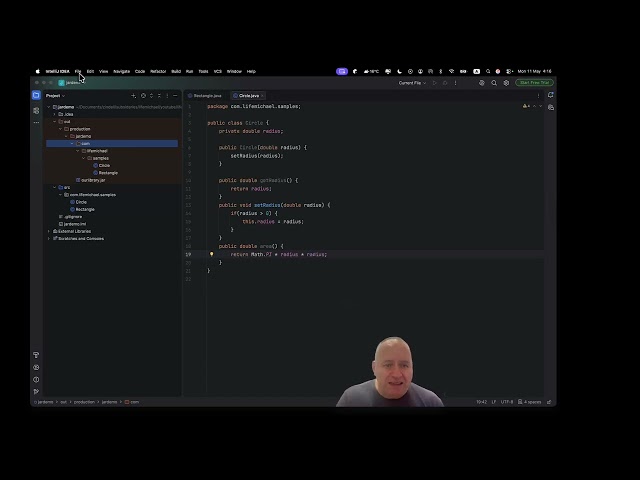
Task: Open the Current File run configuration dropdown
Action: [412, 83]
